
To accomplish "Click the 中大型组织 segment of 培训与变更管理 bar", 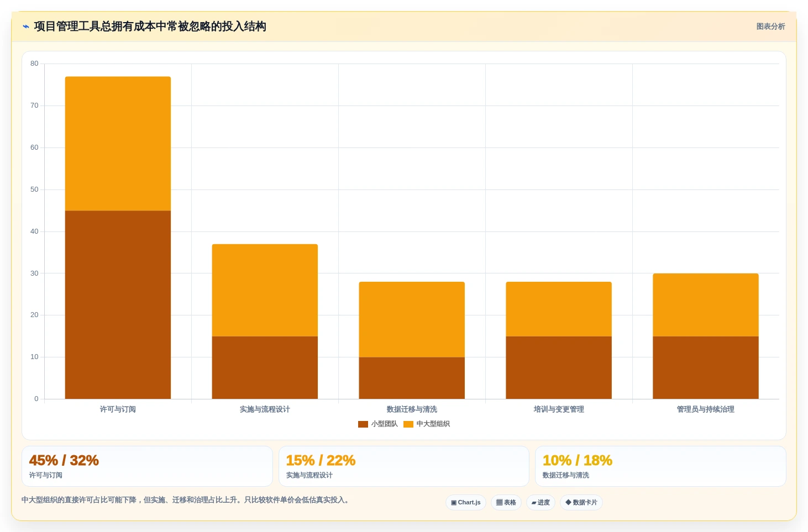I will (559, 309).
